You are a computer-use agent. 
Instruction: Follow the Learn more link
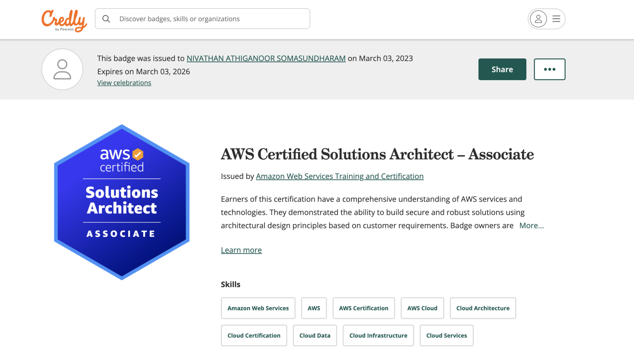click(241, 250)
